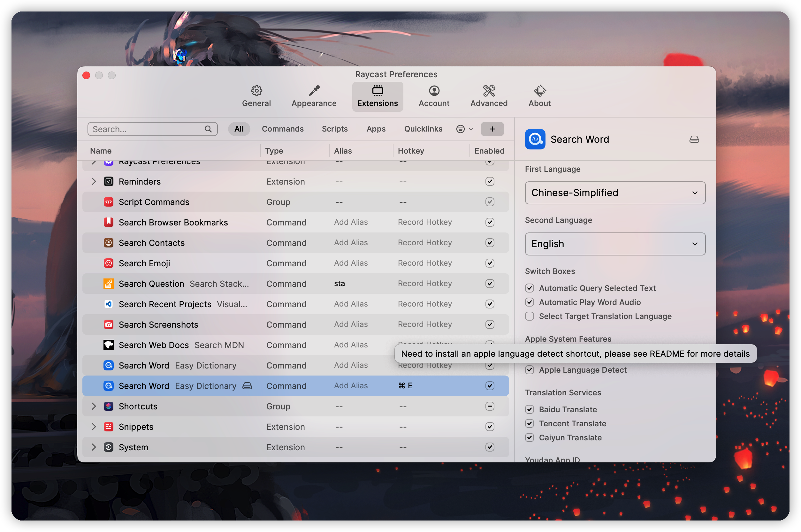Click the Search Browser Bookmarks icon
Screen dimensions: 801x532
pyautogui.click(x=108, y=222)
